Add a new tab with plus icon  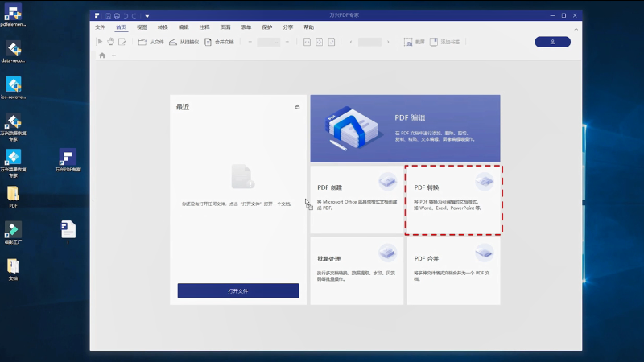[x=114, y=56]
